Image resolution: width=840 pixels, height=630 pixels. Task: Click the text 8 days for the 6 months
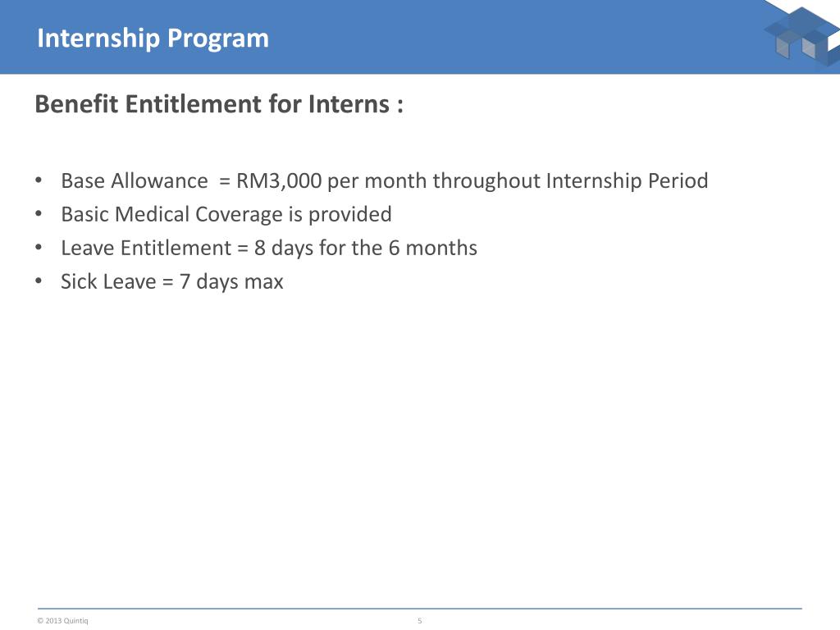click(x=366, y=248)
